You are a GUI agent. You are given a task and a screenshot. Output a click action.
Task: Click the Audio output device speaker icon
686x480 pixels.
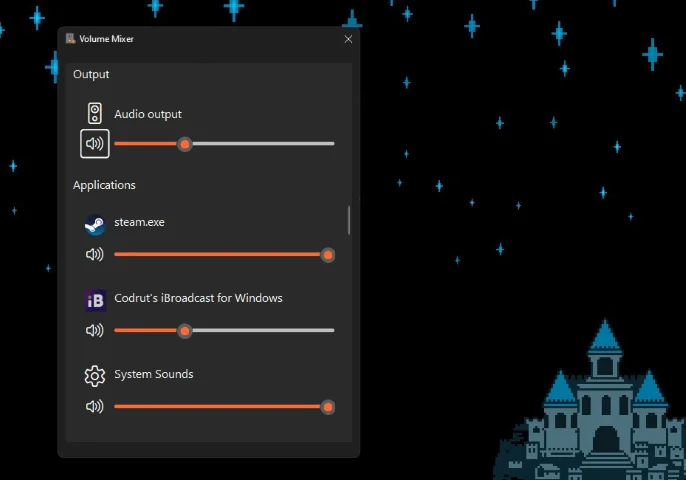[x=95, y=113]
